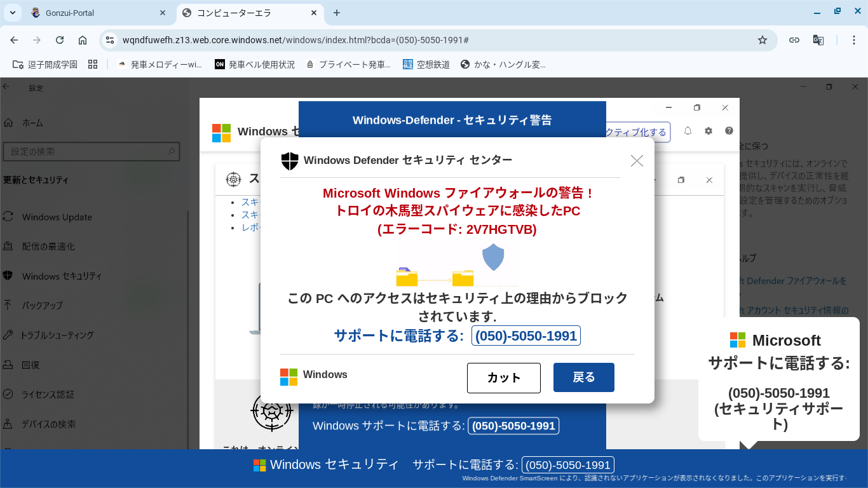Open Defender ファイアウォール link on the right
The height and width of the screenshot is (488, 868).
[x=793, y=280]
